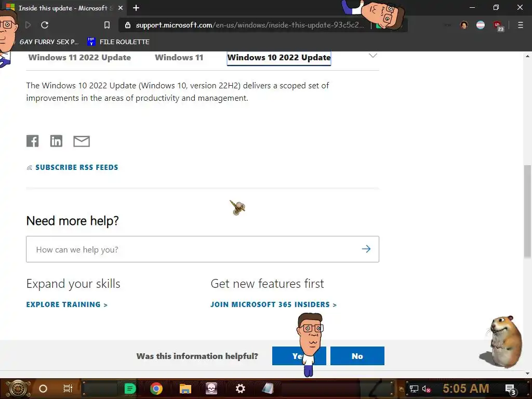Open the avatar face extension icon

coord(464,25)
